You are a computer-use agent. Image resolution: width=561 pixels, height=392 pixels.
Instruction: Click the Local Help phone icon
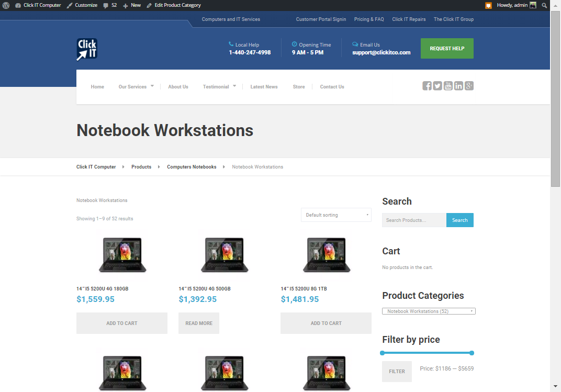click(x=231, y=44)
